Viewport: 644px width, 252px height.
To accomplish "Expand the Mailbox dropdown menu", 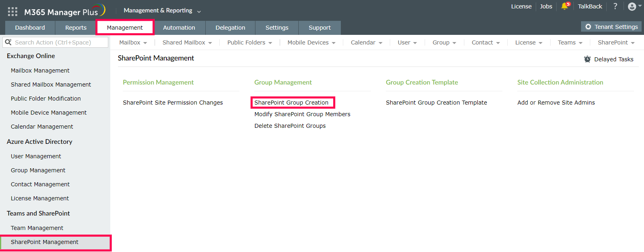I will point(133,42).
